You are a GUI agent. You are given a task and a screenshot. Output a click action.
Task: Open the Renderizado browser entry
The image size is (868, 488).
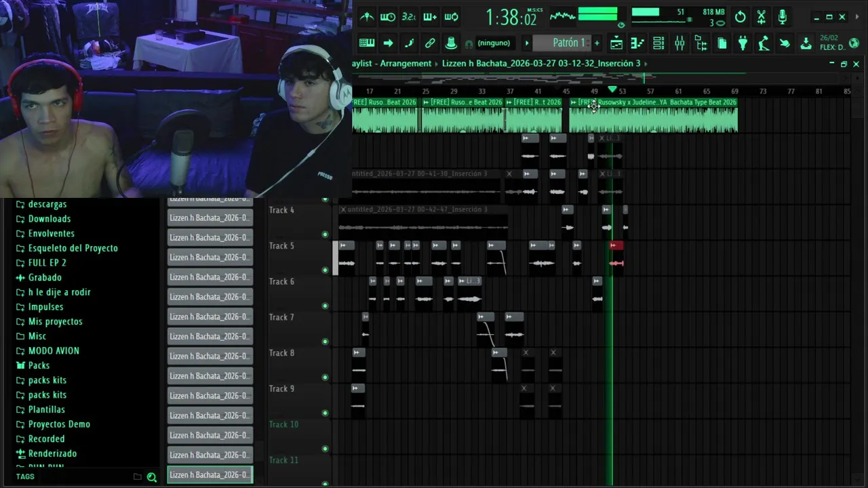pyautogui.click(x=46, y=453)
